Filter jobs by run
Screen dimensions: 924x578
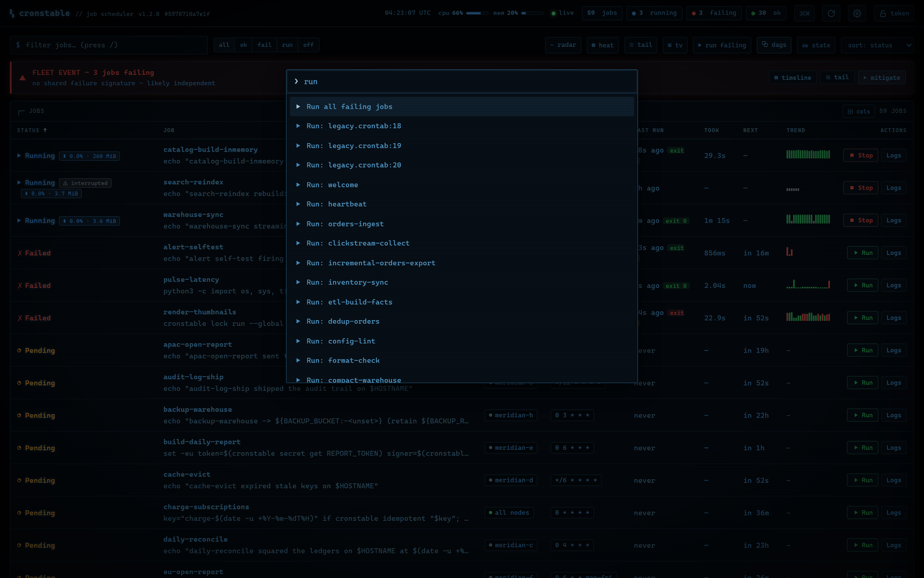tap(287, 45)
